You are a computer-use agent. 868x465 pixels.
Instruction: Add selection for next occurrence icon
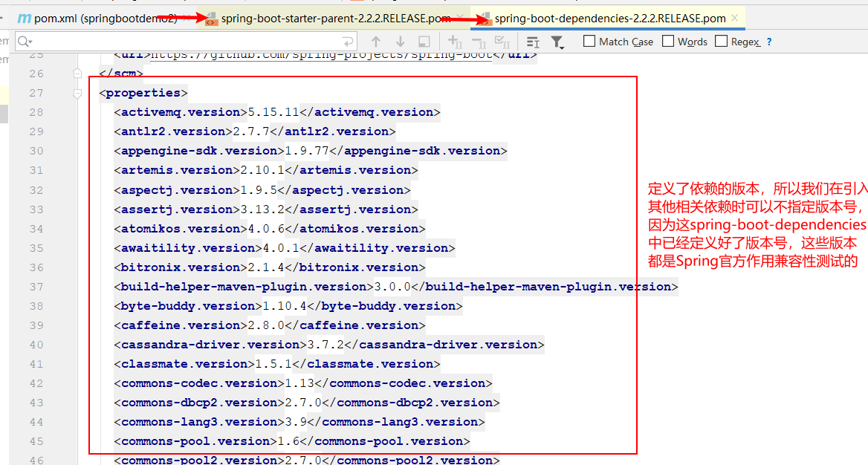[x=455, y=42]
